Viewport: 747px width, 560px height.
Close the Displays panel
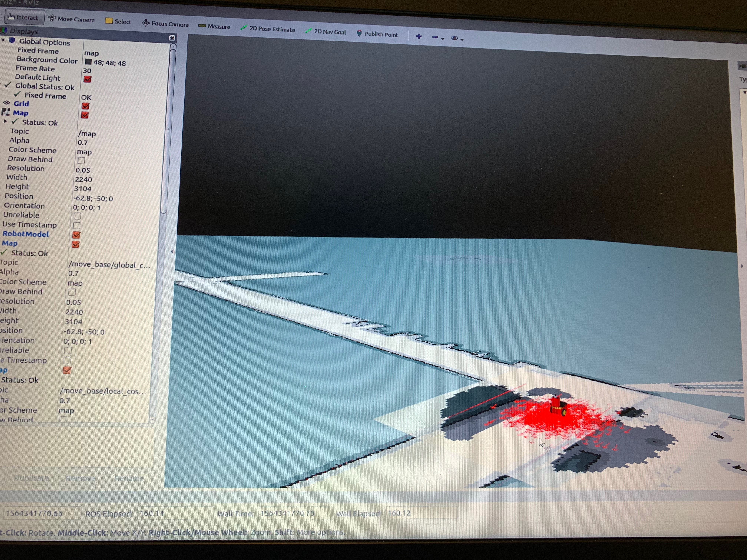click(172, 38)
